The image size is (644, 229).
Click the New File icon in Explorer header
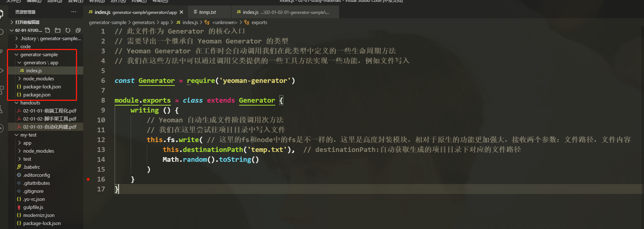[x=47, y=30]
